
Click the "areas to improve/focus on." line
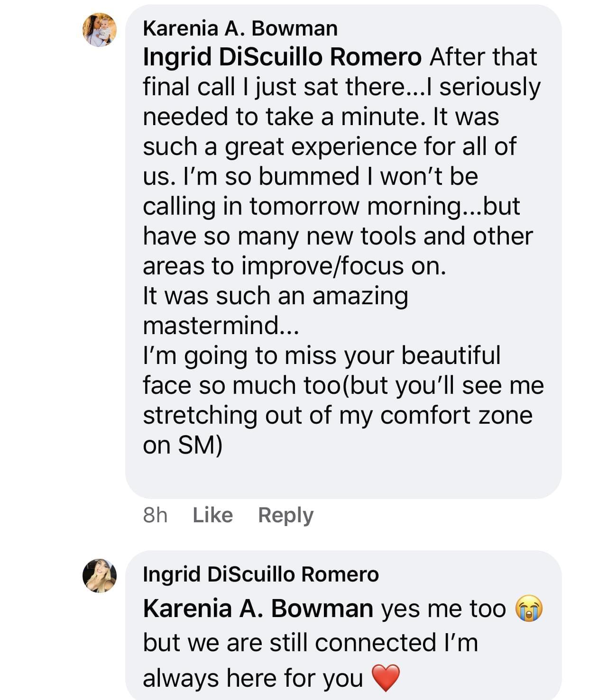tap(294, 266)
